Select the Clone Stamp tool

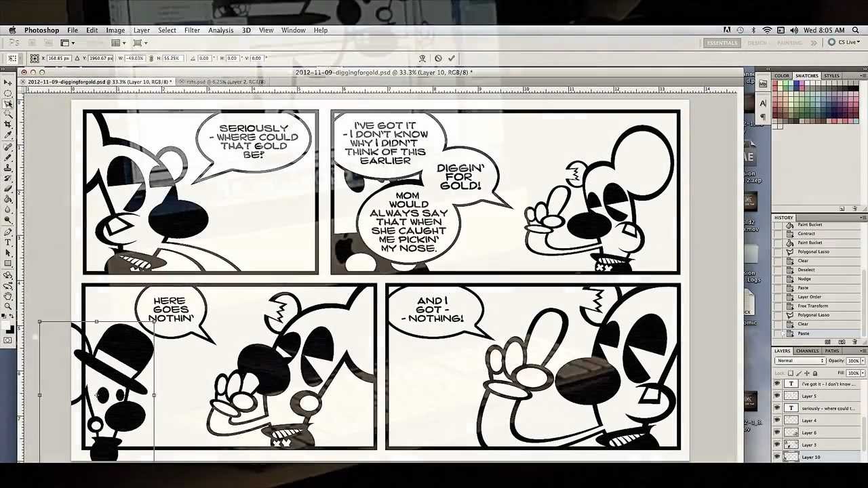(x=7, y=167)
